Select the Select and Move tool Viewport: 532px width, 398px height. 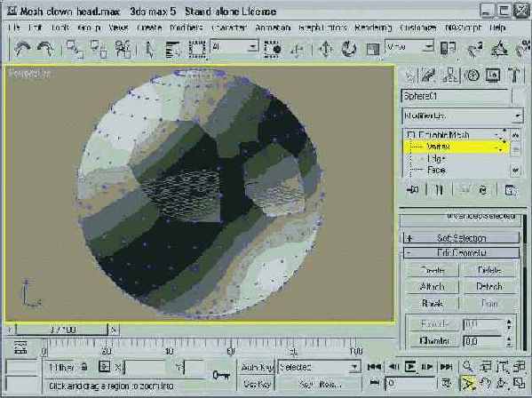[x=326, y=49]
